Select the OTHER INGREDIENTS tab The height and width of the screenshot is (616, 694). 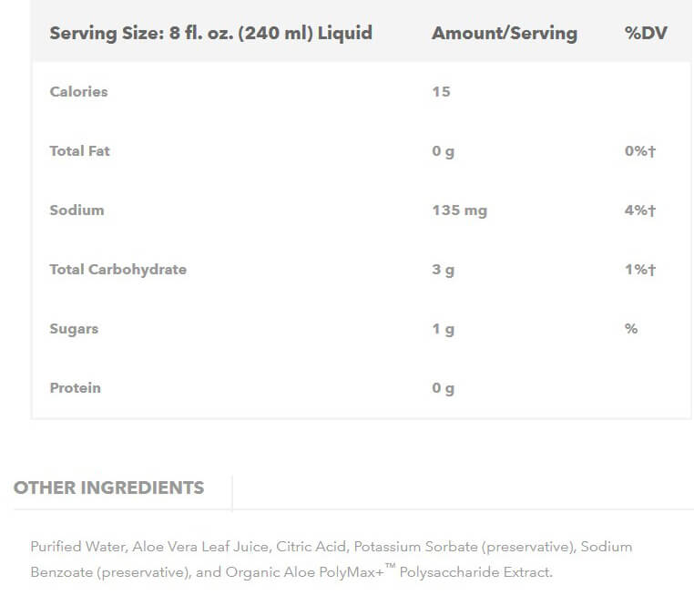(x=109, y=488)
